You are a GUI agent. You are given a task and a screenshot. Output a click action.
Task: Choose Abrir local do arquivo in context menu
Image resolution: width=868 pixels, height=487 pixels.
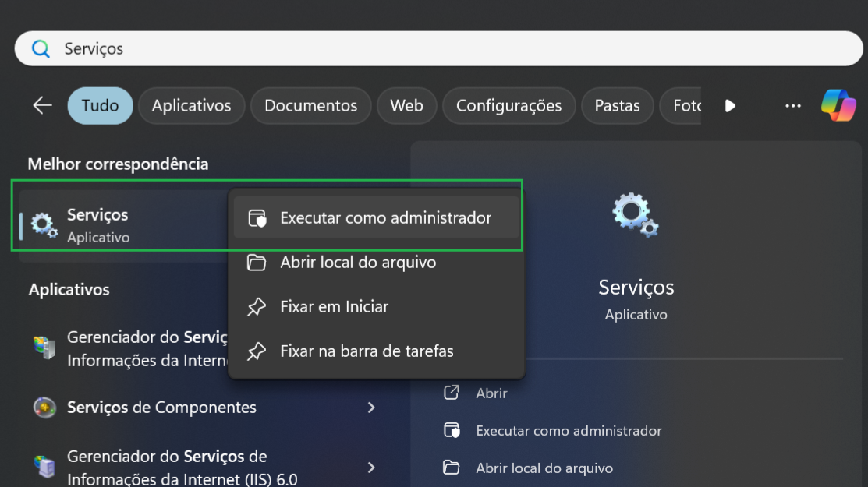(x=358, y=262)
